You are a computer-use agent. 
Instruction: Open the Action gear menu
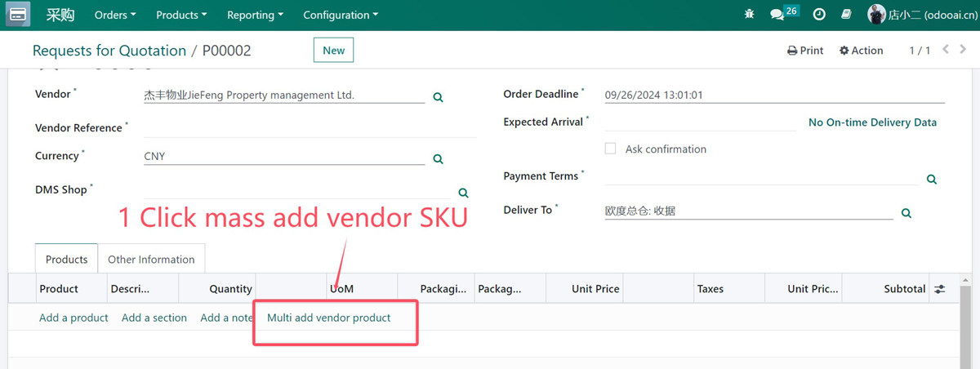[861, 51]
